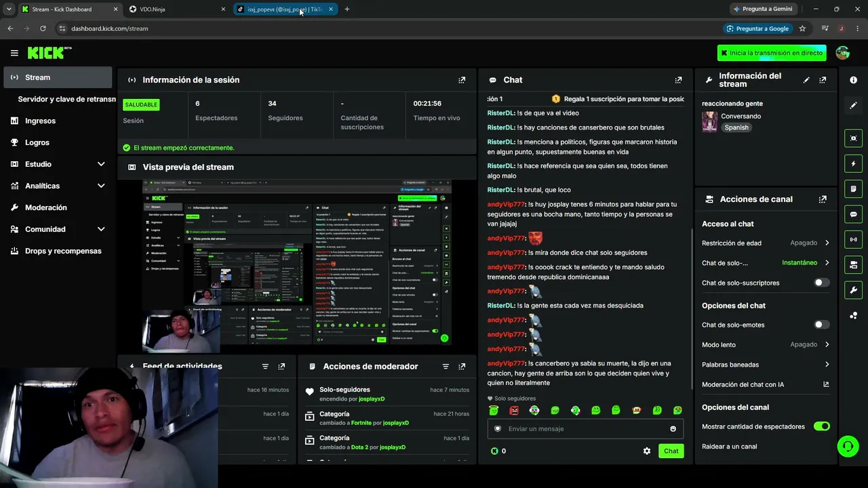Click the stream preview icon in right rail
The width and height of the screenshot is (868, 488).
pyautogui.click(x=853, y=138)
